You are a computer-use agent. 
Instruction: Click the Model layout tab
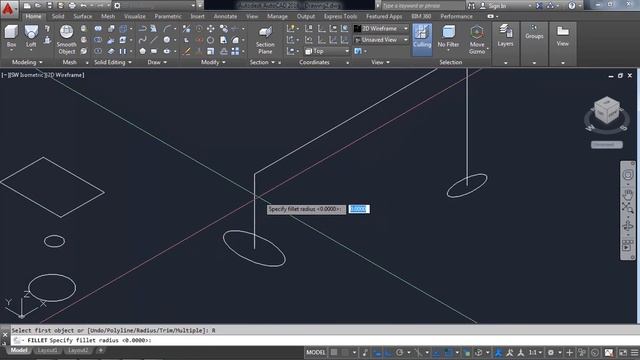point(19,350)
